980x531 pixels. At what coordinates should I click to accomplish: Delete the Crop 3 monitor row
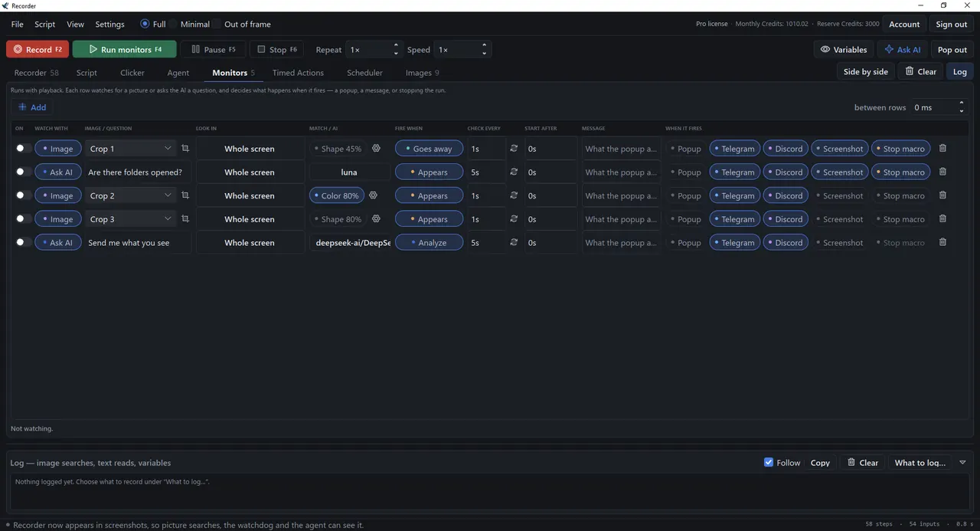tap(942, 219)
